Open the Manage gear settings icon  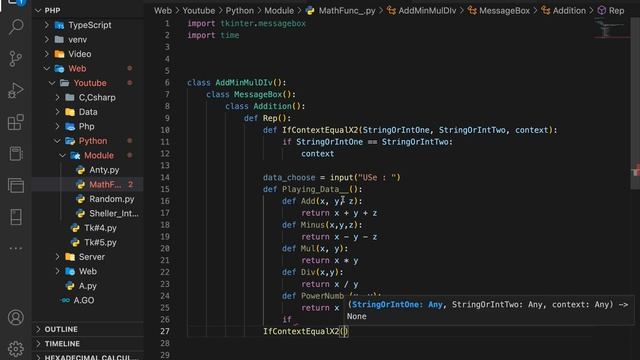coord(16,349)
